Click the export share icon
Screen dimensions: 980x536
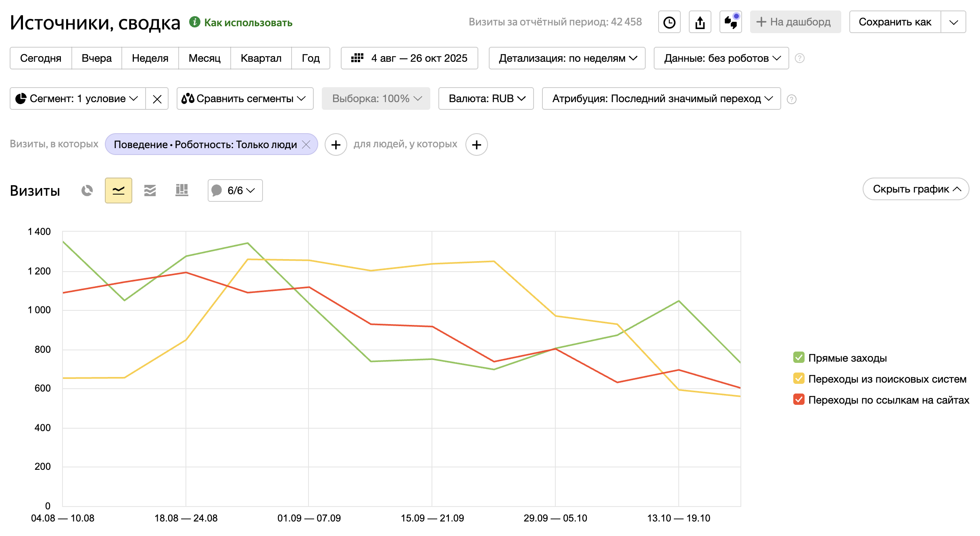point(700,22)
